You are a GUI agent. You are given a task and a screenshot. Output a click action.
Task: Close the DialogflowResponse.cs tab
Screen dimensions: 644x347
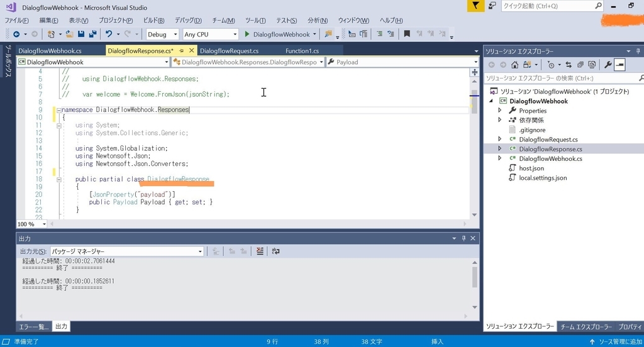tap(191, 50)
